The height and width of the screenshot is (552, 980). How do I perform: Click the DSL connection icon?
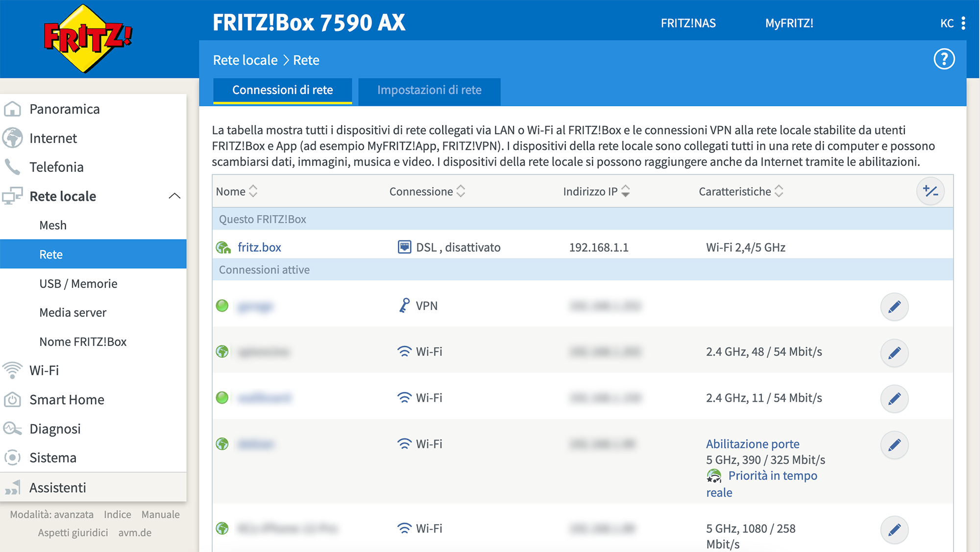tap(404, 247)
